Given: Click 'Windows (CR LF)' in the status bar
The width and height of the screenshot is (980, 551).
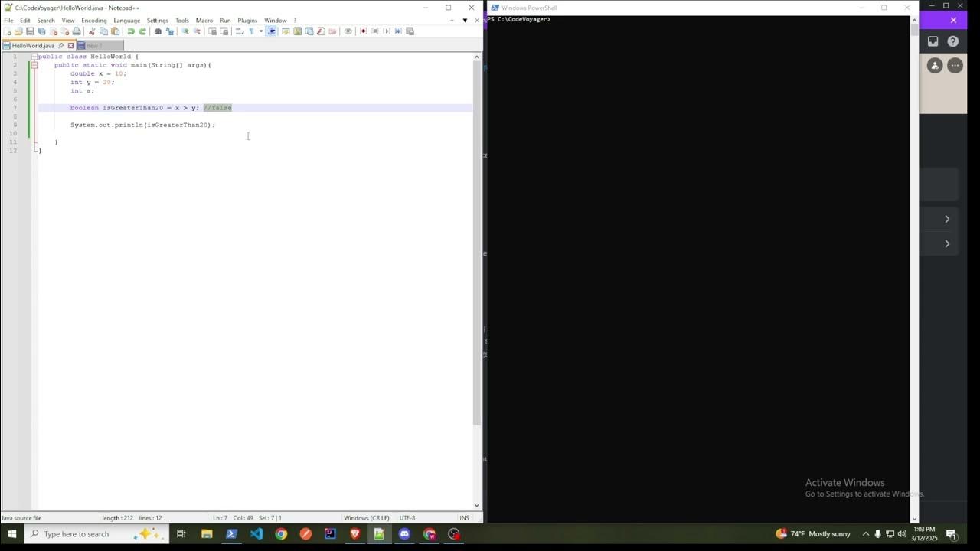Looking at the screenshot, I should 367,518.
